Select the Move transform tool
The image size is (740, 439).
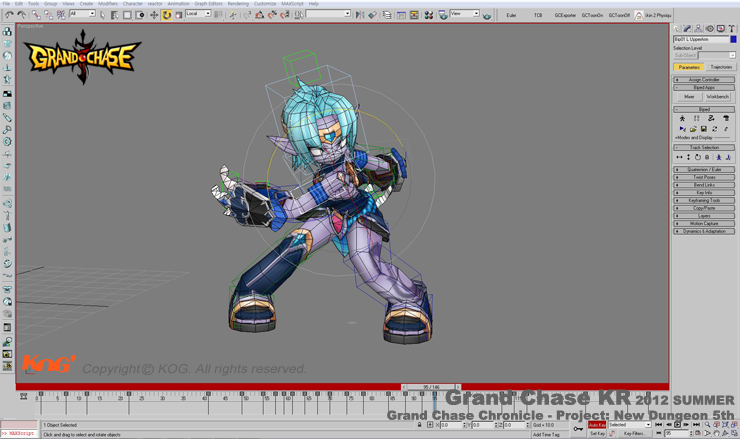coord(154,15)
